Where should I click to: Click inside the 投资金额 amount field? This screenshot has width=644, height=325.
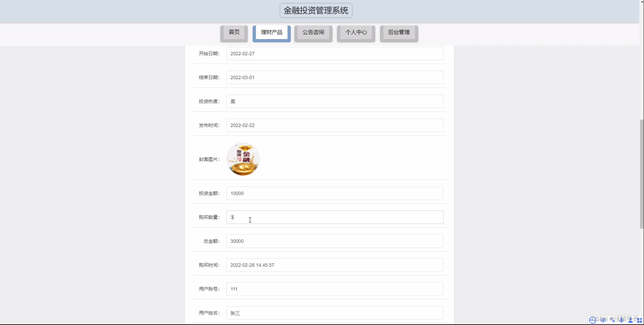coord(334,193)
